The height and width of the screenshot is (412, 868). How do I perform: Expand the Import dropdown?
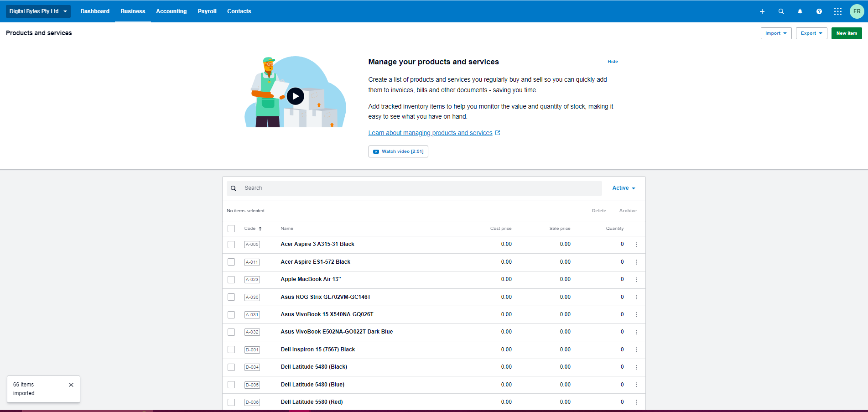click(x=776, y=33)
